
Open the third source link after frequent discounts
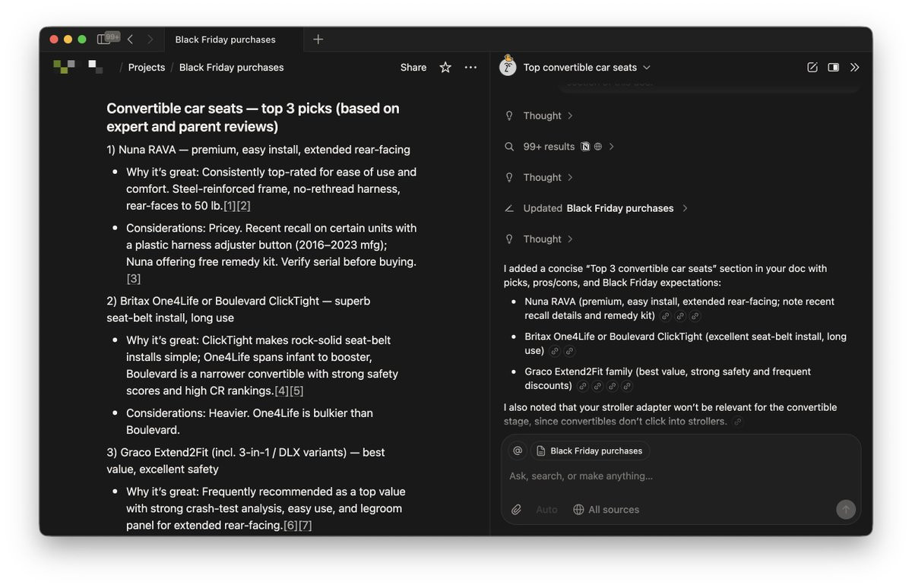613,386
